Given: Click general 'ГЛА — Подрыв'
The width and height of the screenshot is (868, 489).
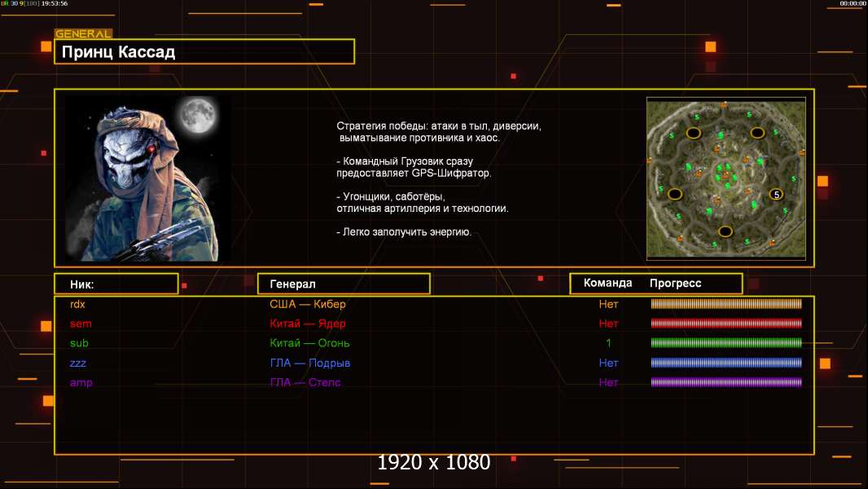Looking at the screenshot, I should pos(309,363).
